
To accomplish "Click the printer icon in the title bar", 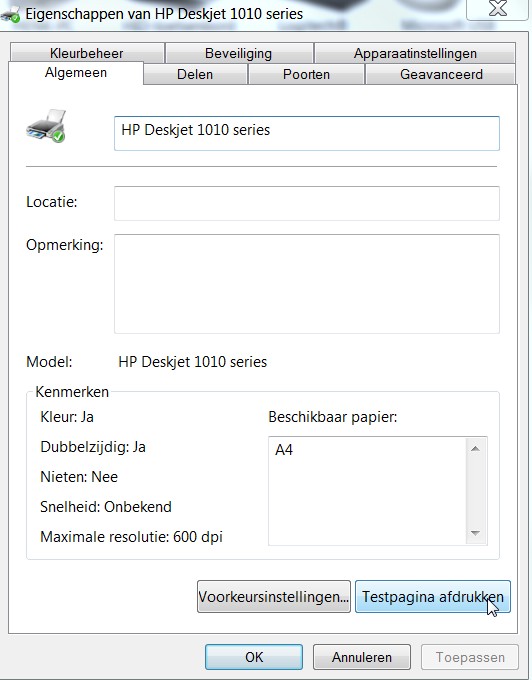I will tap(10, 15).
